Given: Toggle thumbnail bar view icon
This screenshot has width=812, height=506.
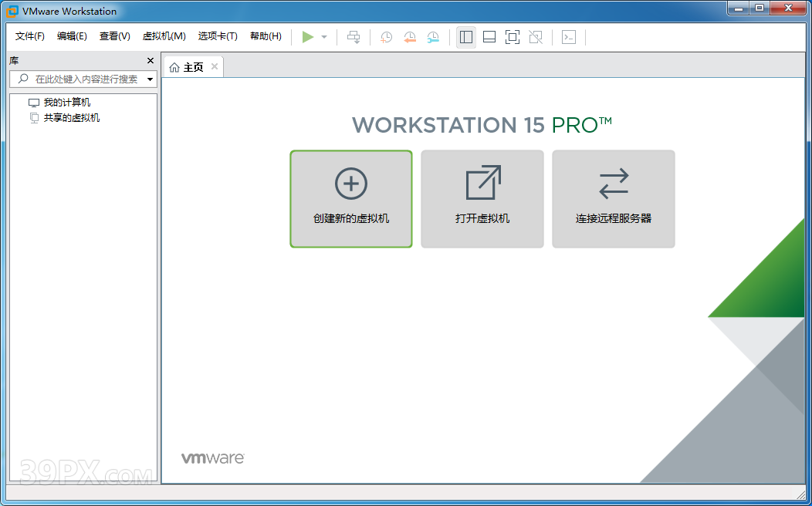Looking at the screenshot, I should tap(489, 37).
